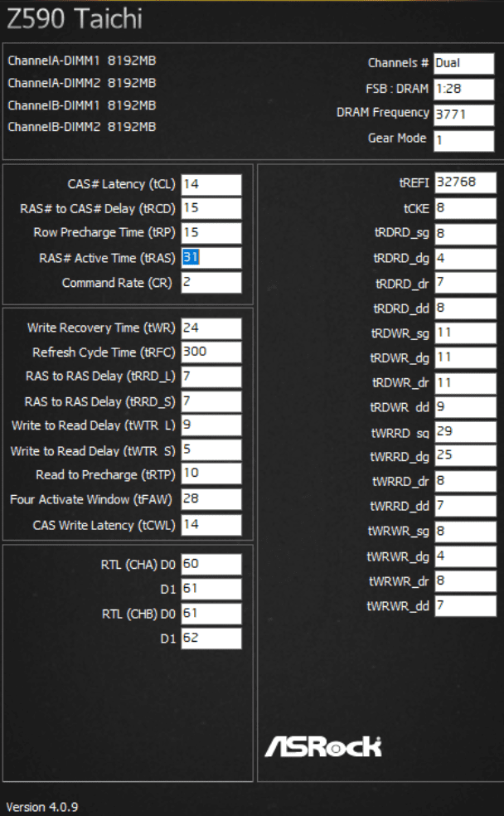The height and width of the screenshot is (816, 504).
Task: Click the tWRRD_dg field showing 25
Action: click(466, 456)
